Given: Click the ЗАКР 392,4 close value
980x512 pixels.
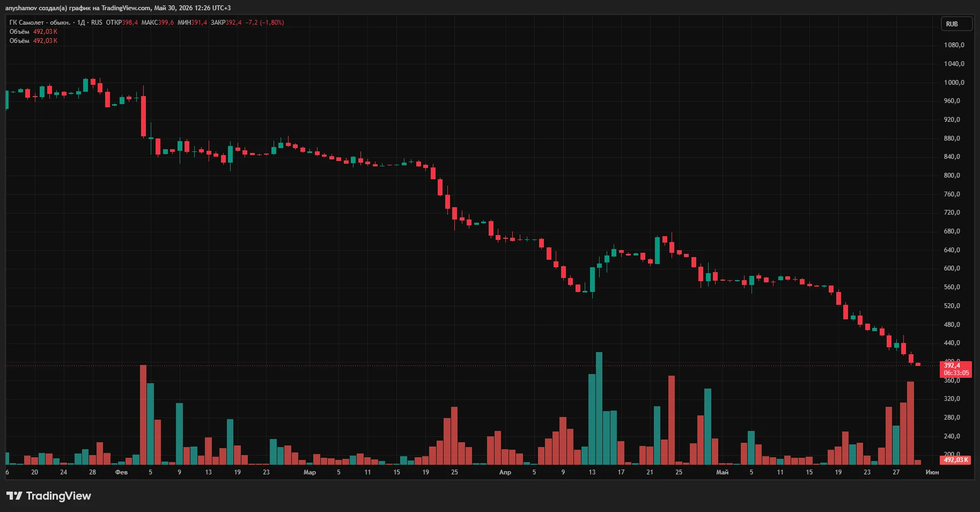Looking at the screenshot, I should (x=226, y=23).
